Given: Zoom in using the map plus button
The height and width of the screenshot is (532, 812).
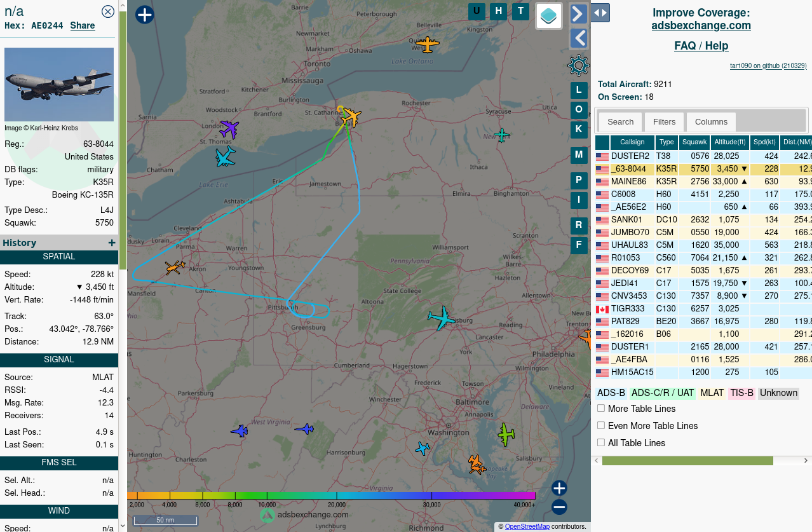Looking at the screenshot, I should coord(559,488).
